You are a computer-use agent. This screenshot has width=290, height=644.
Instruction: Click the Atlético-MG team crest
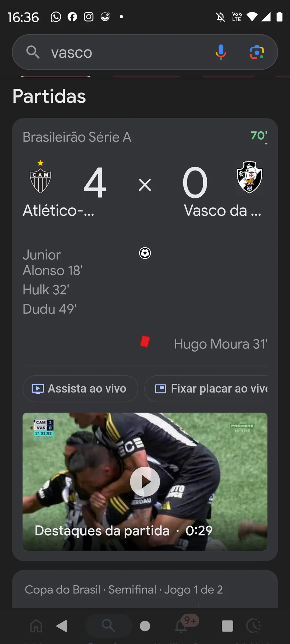click(40, 178)
